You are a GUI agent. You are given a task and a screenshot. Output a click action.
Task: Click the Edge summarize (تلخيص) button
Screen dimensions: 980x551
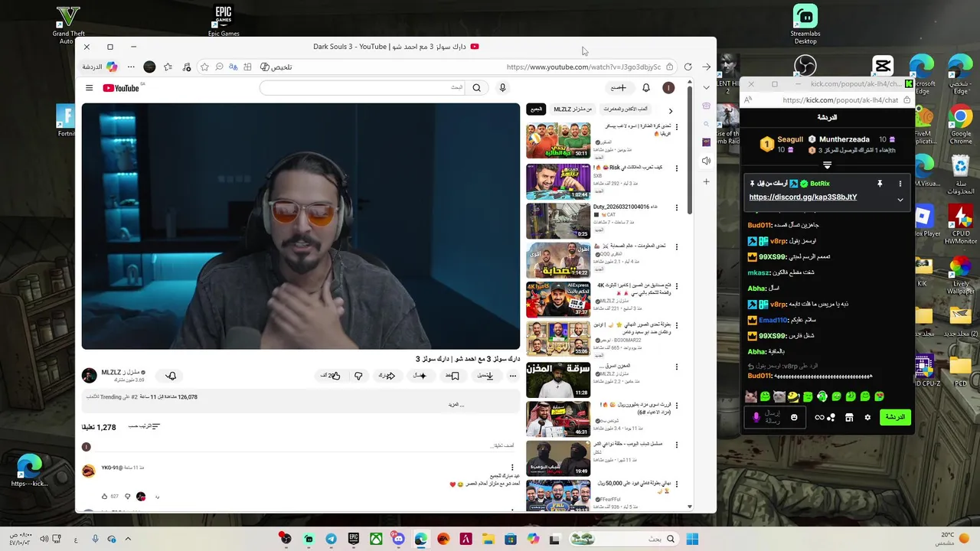[276, 67]
